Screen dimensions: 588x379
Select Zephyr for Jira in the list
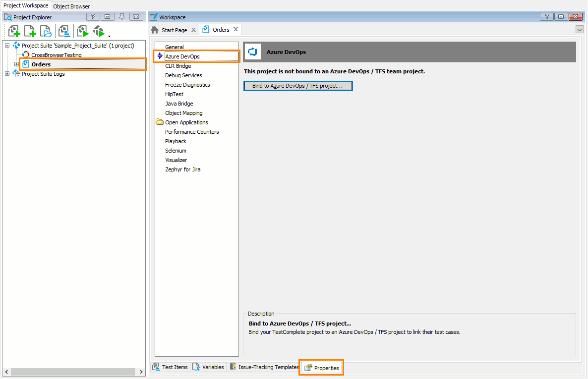pos(182,169)
